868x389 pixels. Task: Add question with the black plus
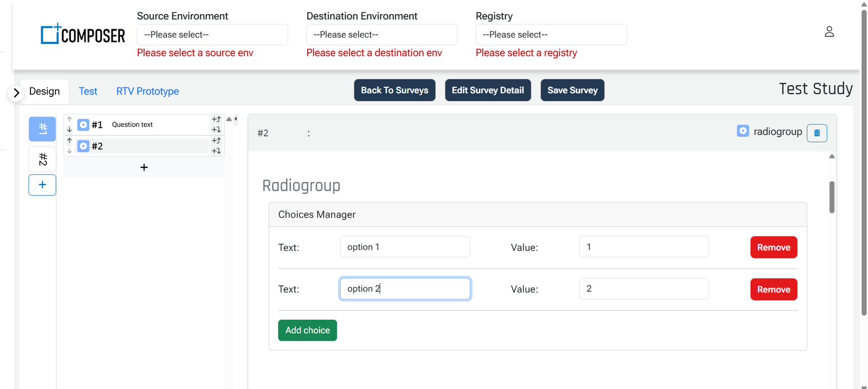pyautogui.click(x=144, y=168)
